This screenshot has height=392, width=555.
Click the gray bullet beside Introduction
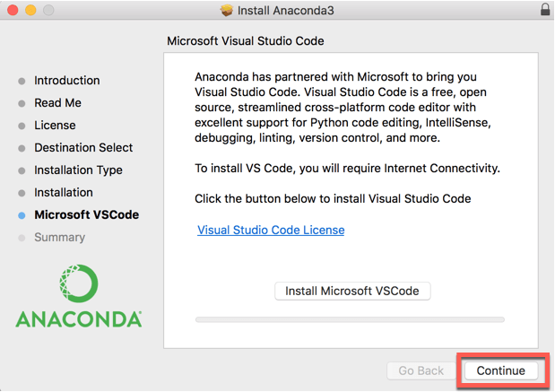click(22, 81)
